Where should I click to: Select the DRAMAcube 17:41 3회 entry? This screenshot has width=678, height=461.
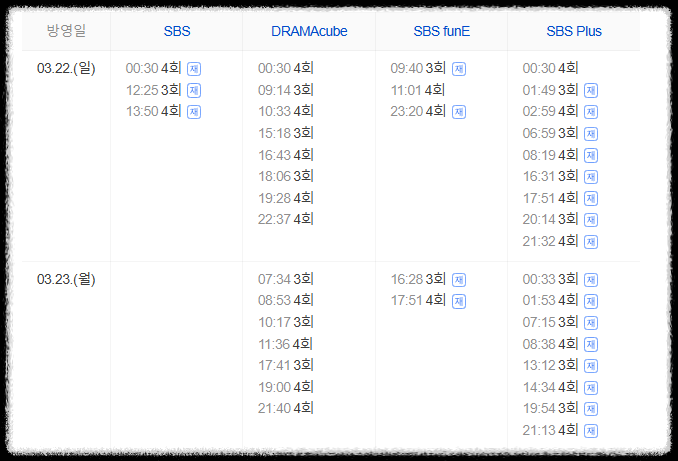coord(286,365)
